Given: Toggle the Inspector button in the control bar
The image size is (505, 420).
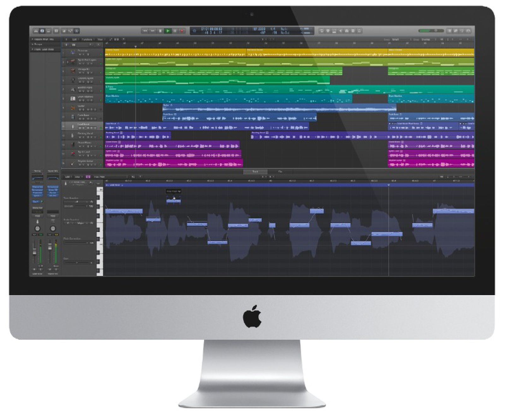Looking at the screenshot, I should tap(42, 31).
